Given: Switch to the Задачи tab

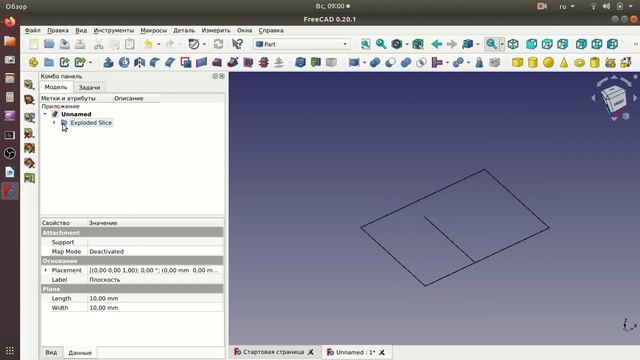Looking at the screenshot, I should point(89,87).
